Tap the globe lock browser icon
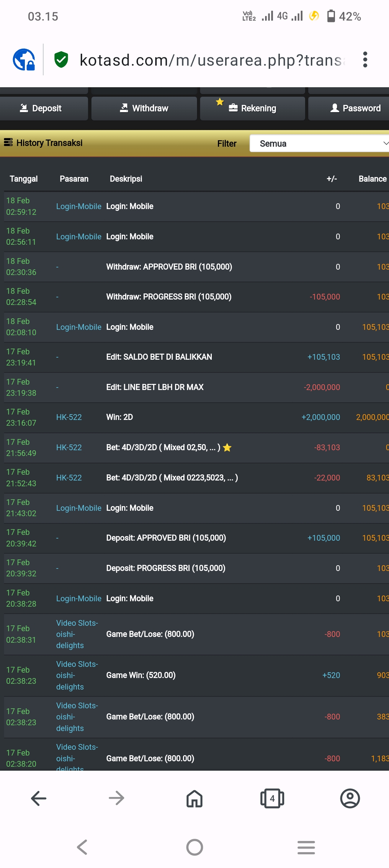 click(x=24, y=59)
